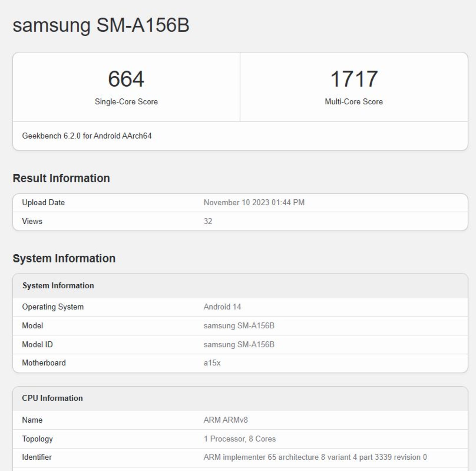
Task: Click Geekbench 6.2.0 for Android AArch64 text
Action: coord(87,136)
